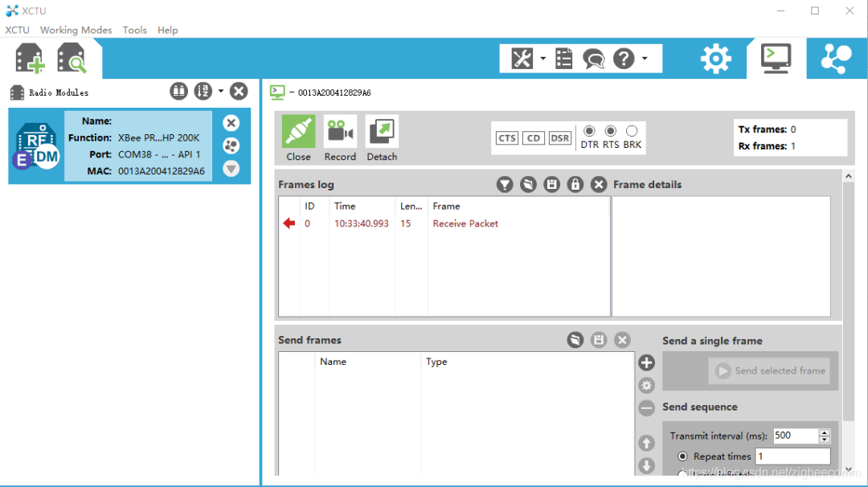Remove selected frame minus icon
Screen dimensions: 868x487
pos(646,408)
